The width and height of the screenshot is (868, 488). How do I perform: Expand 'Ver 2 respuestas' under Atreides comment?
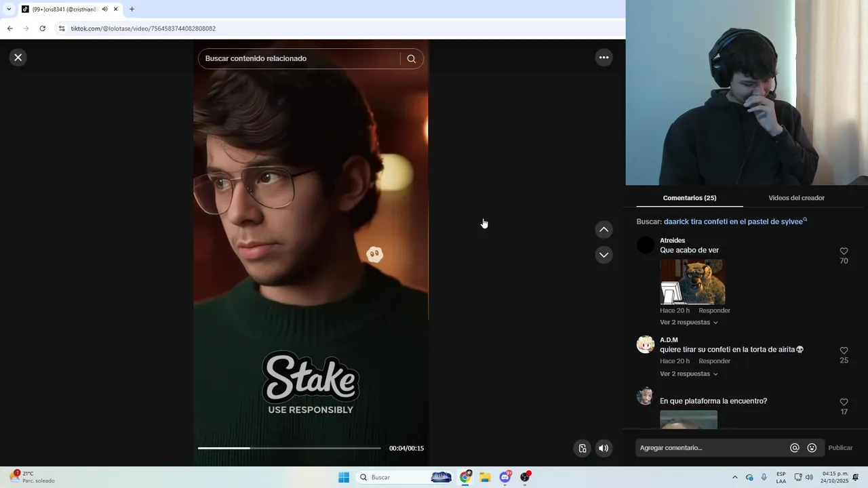pyautogui.click(x=688, y=323)
